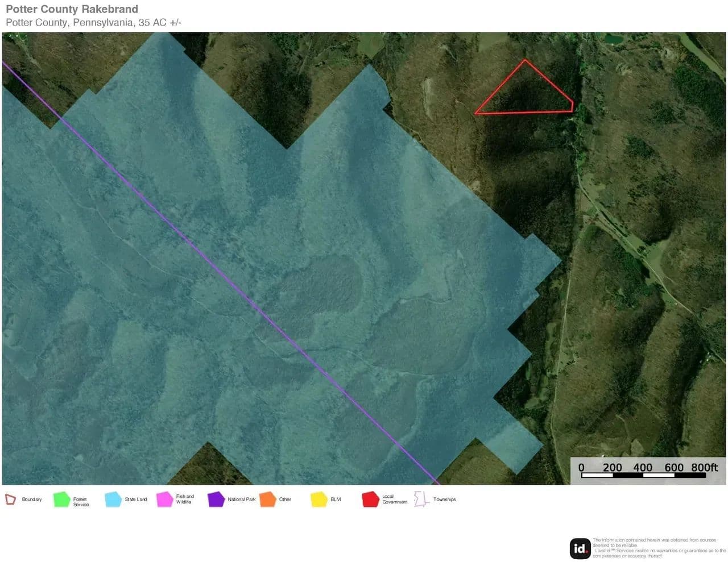Click the "800ft" label on the scale
Viewport: 728px width, 562px height.
[704, 467]
